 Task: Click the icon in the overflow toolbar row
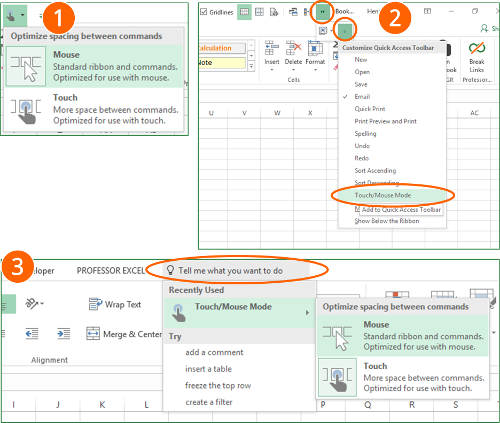[323, 31]
